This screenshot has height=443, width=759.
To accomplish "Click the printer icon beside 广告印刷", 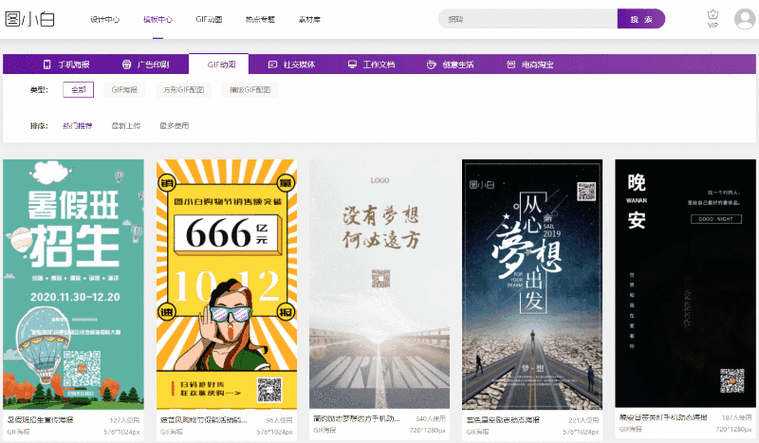I will [126, 64].
